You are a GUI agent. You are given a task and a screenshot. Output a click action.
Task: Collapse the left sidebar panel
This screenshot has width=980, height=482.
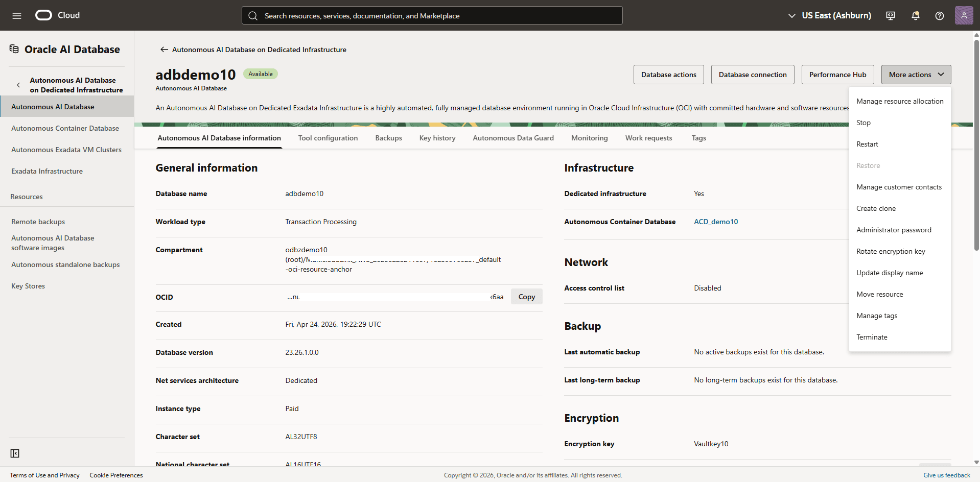15,453
